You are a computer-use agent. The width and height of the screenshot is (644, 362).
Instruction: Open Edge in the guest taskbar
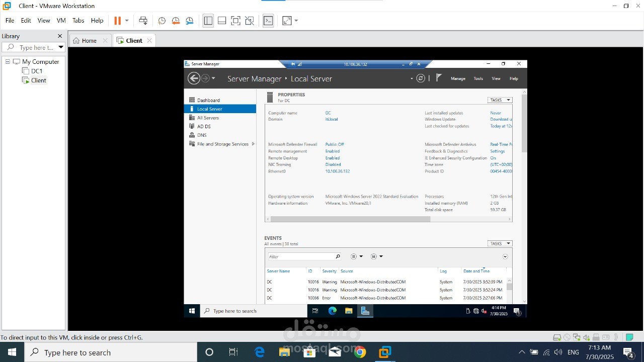332,311
